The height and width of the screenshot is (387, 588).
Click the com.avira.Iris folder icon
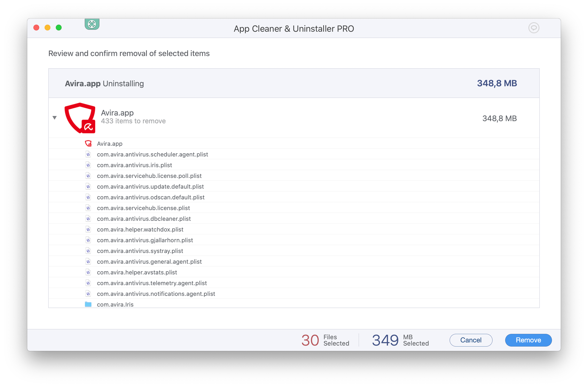coord(88,304)
